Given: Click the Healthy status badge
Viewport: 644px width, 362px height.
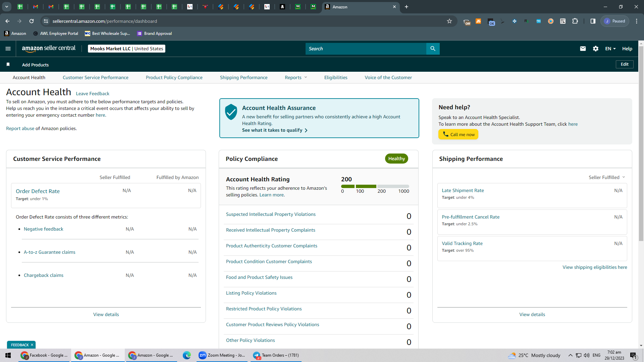Looking at the screenshot, I should [x=396, y=159].
